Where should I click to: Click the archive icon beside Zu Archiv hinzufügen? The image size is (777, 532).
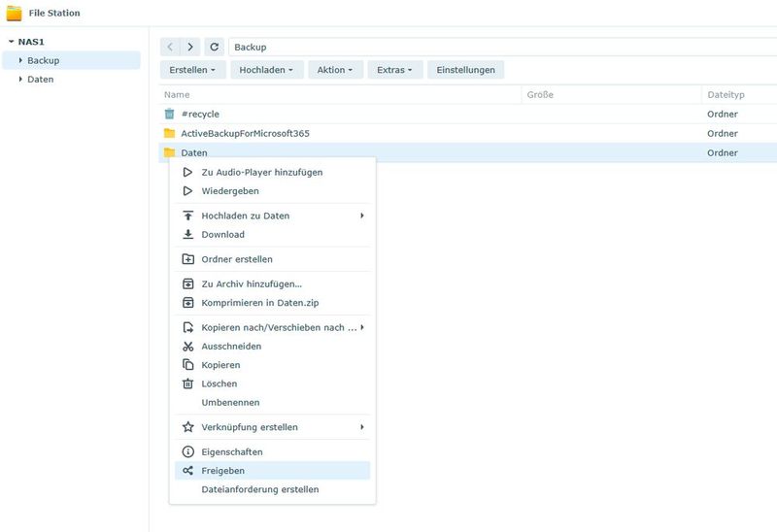click(187, 284)
